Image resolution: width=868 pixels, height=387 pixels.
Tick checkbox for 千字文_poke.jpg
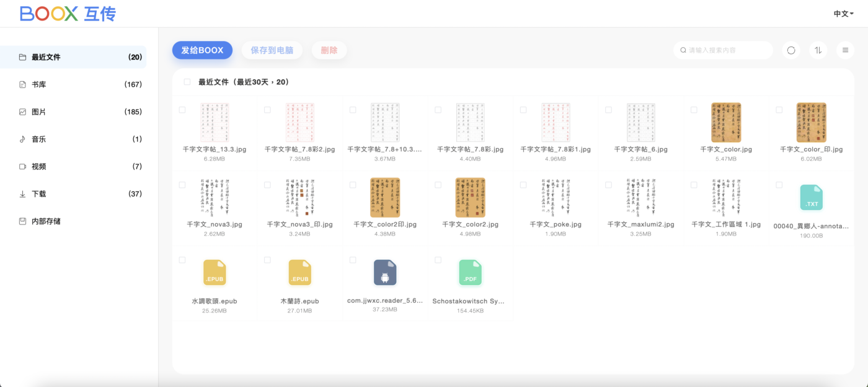click(x=523, y=185)
